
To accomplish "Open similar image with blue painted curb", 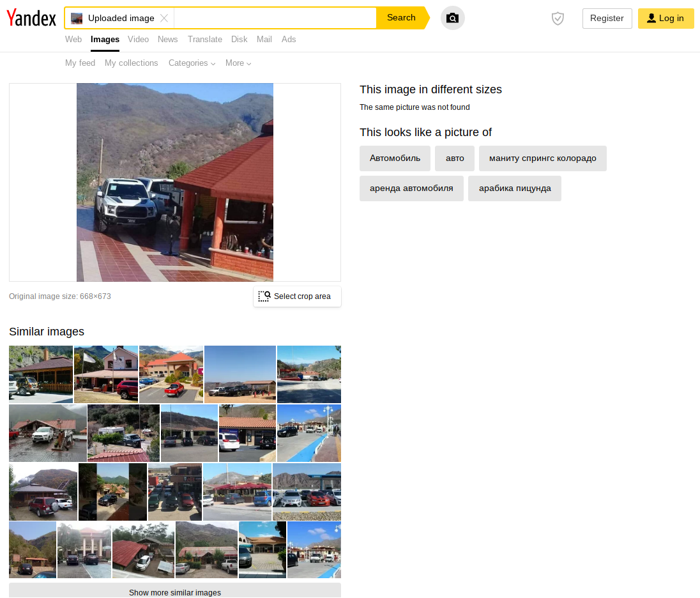I will click(x=309, y=433).
